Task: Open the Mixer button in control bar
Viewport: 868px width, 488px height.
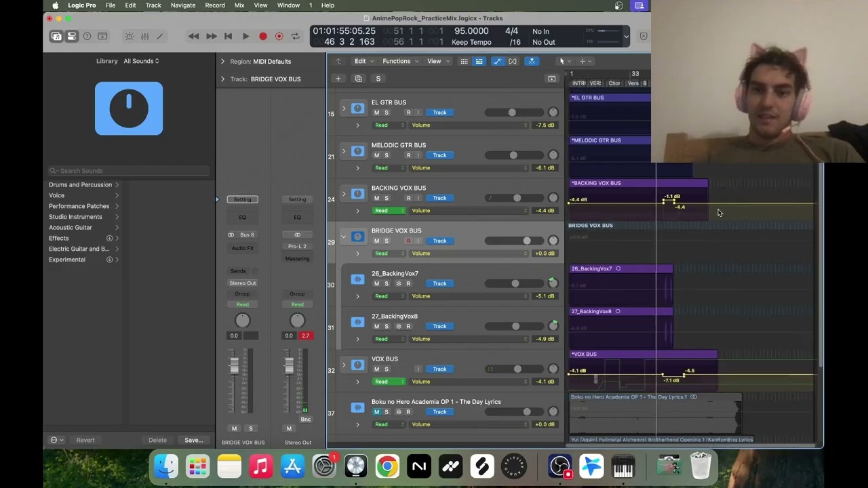Action: 144,36
